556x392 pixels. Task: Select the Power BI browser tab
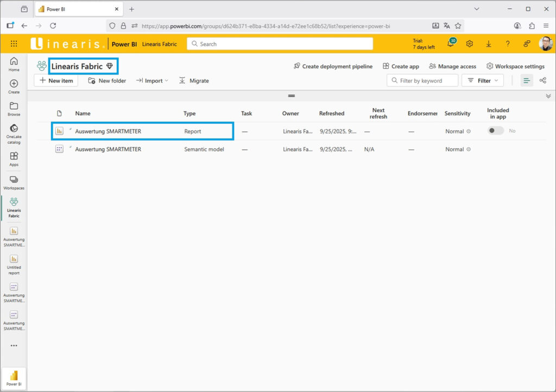click(79, 9)
